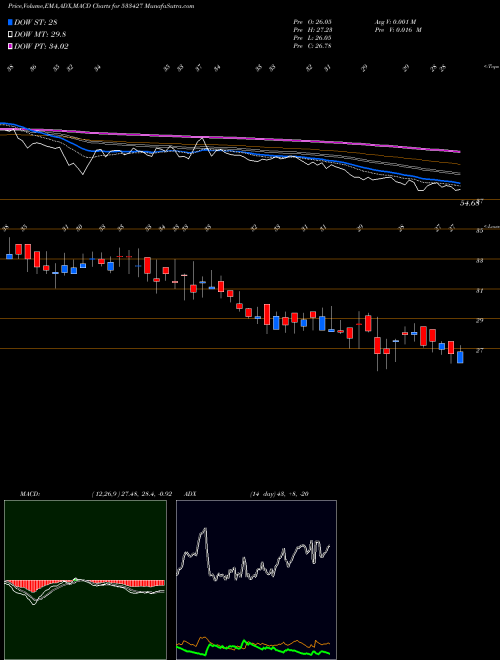Click the 27 price axis label
The height and width of the screenshot is (660, 500).
tap(479, 350)
